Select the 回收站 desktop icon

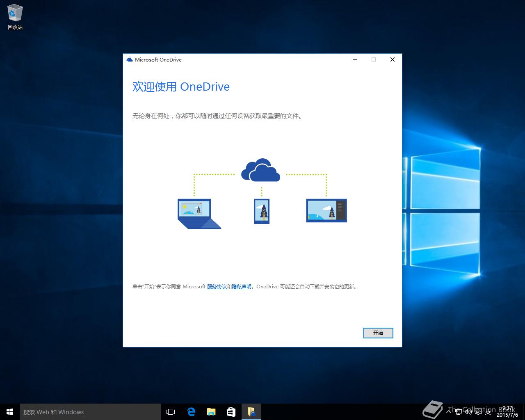(x=15, y=17)
